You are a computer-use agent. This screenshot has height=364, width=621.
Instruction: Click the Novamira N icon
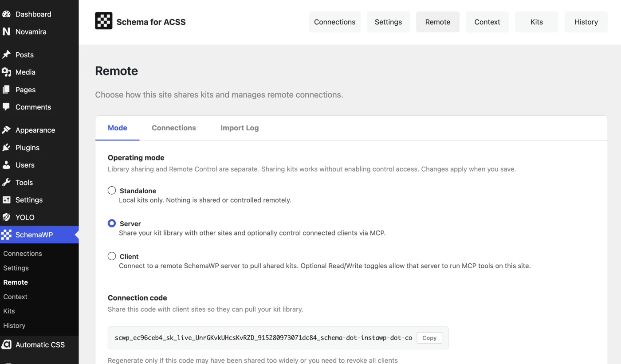[x=6, y=31]
